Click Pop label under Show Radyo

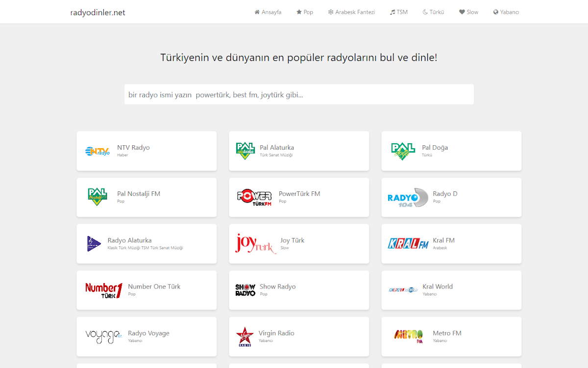[264, 294]
